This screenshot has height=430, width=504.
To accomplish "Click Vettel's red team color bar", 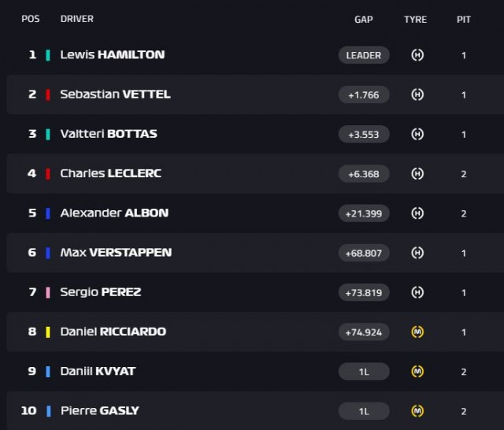I will 48,95.
